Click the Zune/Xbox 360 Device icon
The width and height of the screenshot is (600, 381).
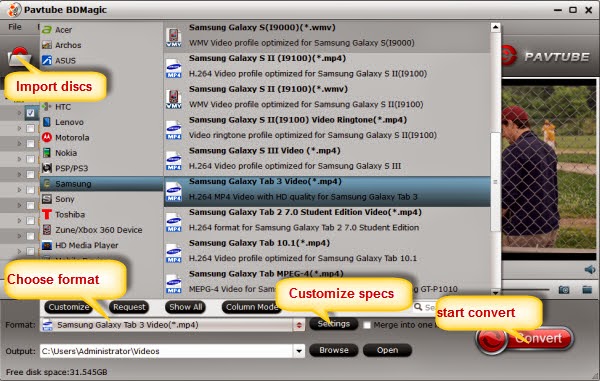click(47, 230)
